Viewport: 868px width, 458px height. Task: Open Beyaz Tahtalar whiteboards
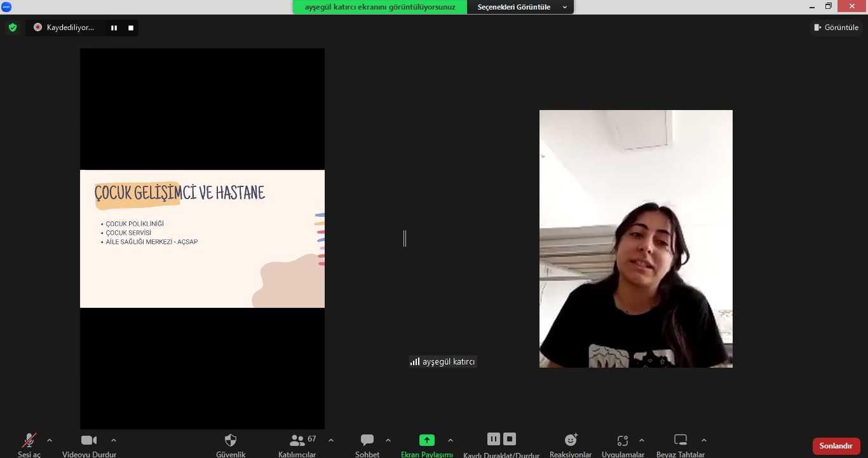click(x=681, y=441)
